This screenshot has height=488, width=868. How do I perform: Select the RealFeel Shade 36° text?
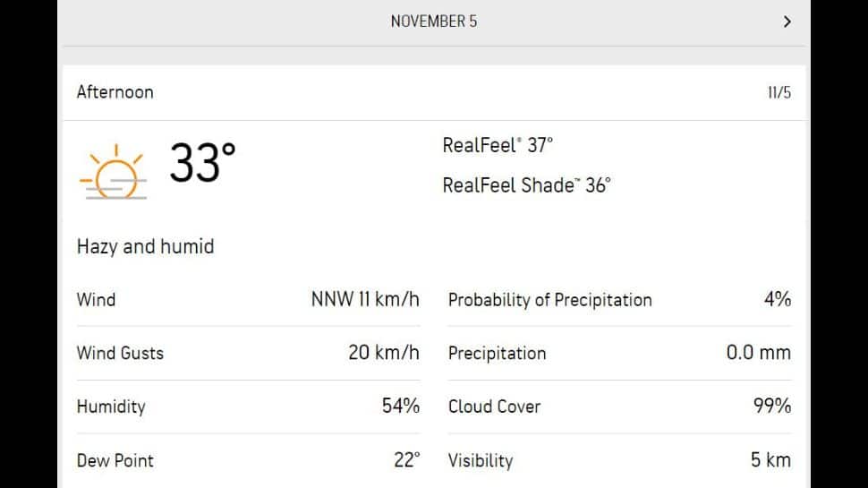(x=526, y=185)
